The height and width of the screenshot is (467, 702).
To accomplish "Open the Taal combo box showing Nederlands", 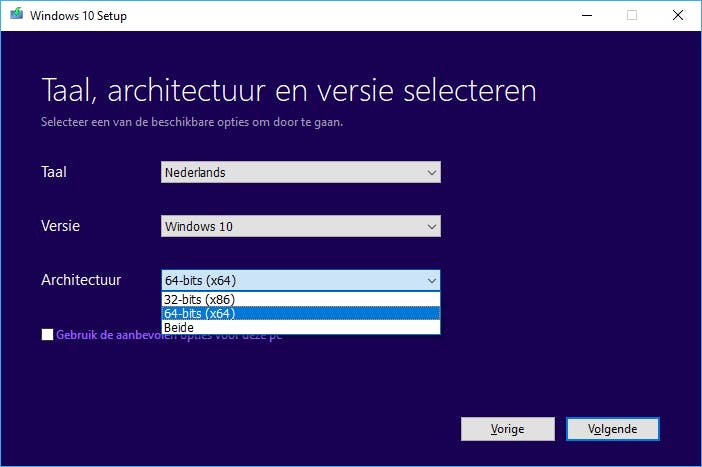I will [290, 173].
